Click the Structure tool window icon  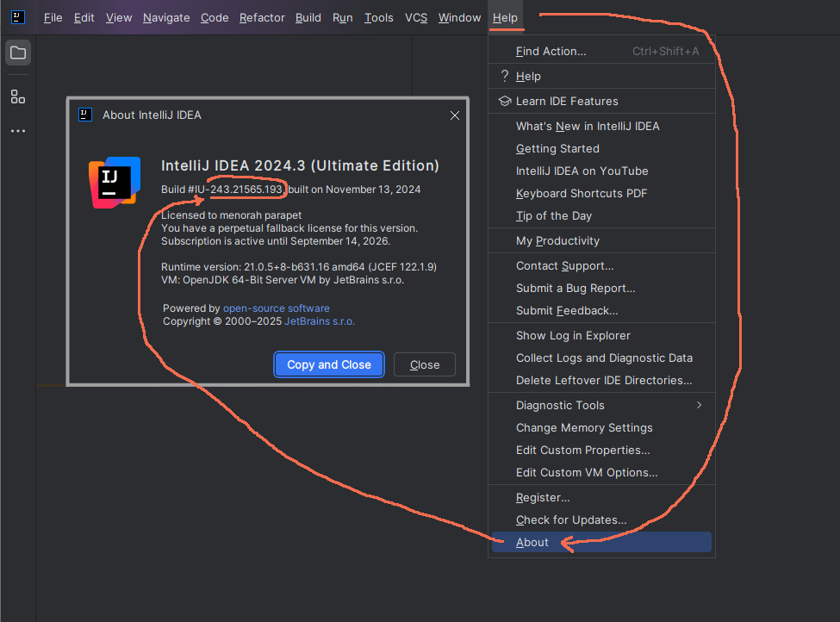(17, 96)
